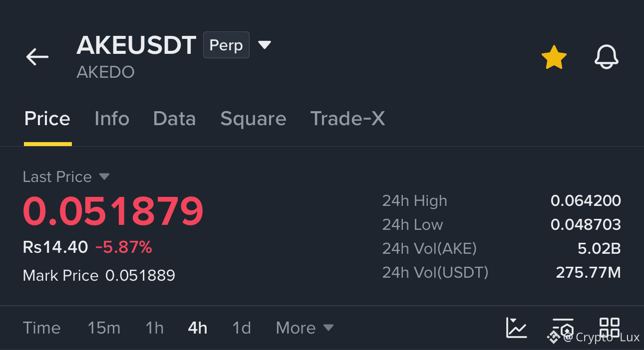This screenshot has height=350, width=644.
Task: Open the grid layout icon
Action: click(x=610, y=328)
